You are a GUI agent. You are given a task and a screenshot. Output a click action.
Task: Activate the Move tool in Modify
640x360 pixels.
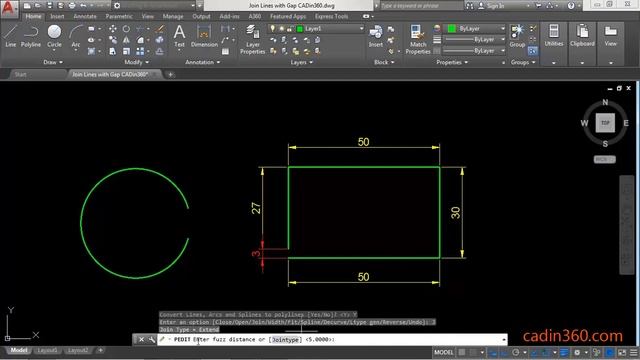point(113,29)
